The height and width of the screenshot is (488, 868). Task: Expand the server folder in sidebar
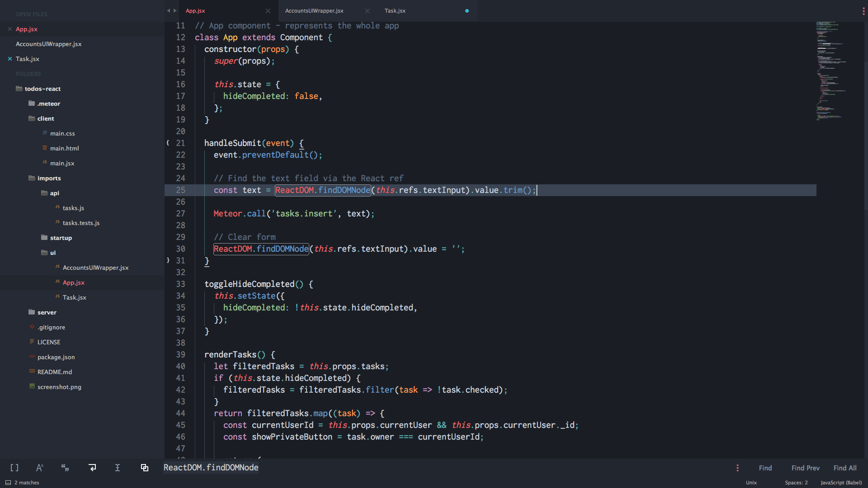(47, 312)
